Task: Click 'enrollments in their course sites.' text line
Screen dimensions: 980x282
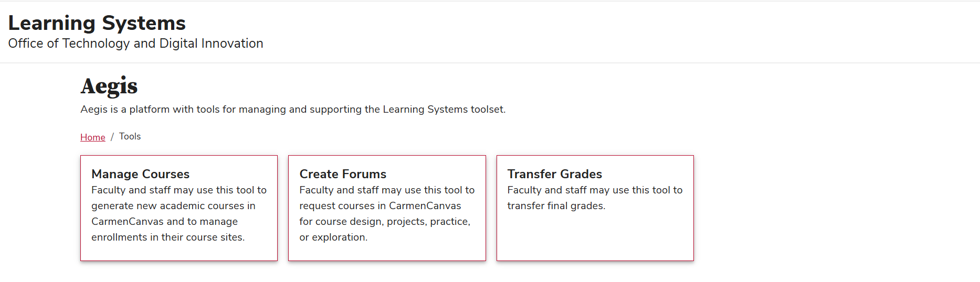Action: pos(168,237)
